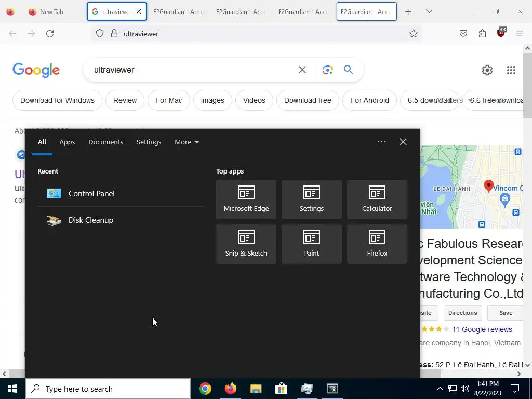Open the 11 Google reviews link

pos(482,329)
